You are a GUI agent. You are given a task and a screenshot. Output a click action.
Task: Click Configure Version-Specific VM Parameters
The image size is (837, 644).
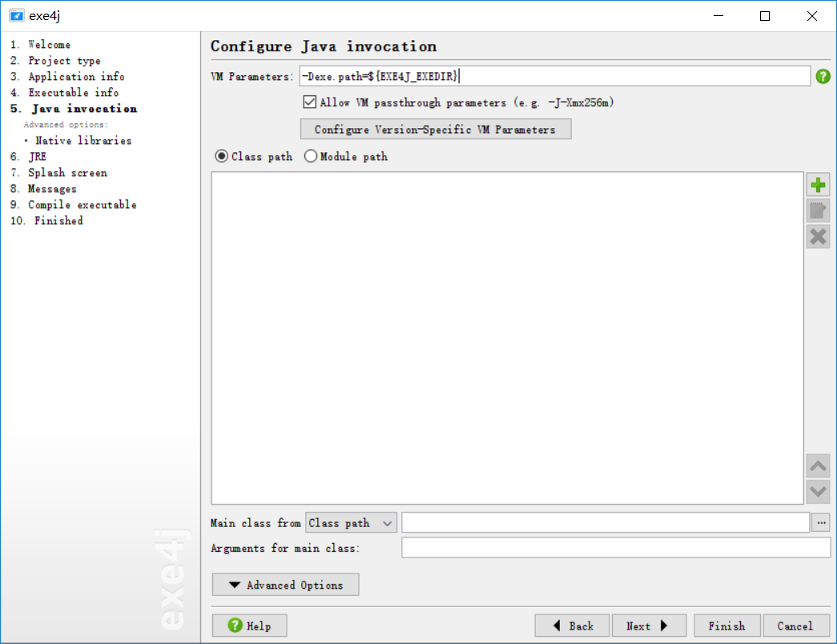(436, 129)
